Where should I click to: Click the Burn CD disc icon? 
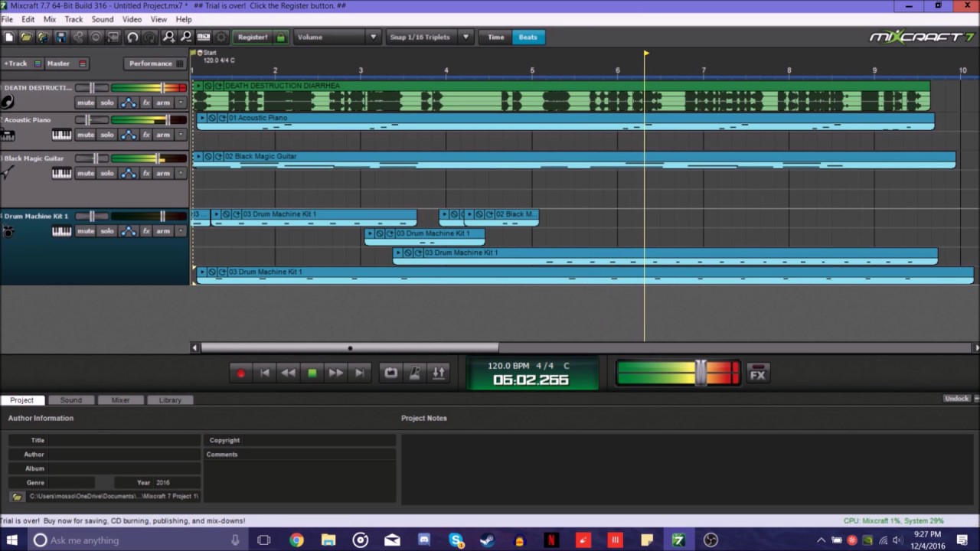[96, 37]
